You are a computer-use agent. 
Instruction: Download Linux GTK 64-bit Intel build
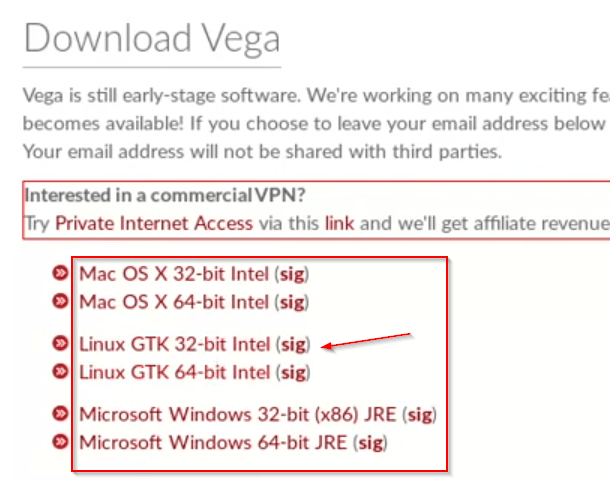175,372
